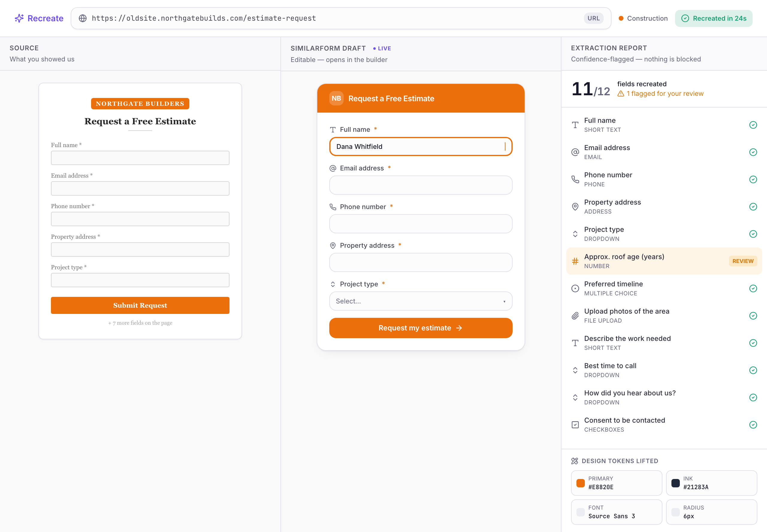
Task: Click '+ 7 more fields on the page'
Action: point(140,323)
